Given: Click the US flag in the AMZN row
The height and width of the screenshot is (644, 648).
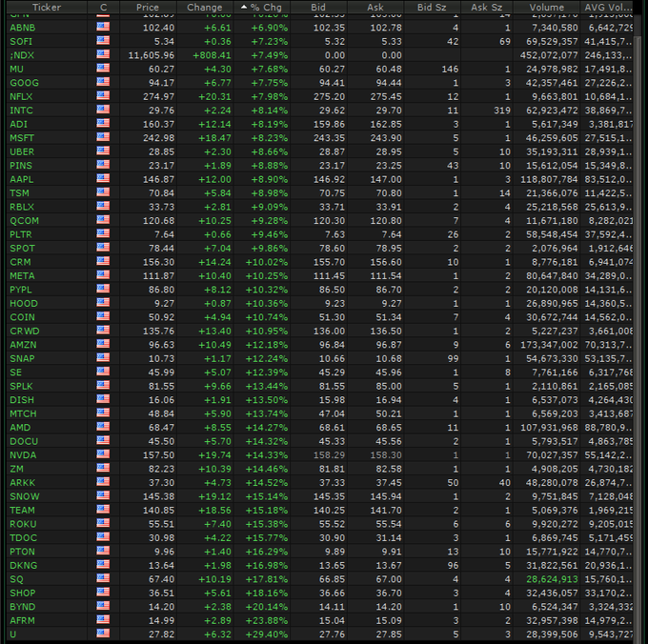Looking at the screenshot, I should click(103, 345).
